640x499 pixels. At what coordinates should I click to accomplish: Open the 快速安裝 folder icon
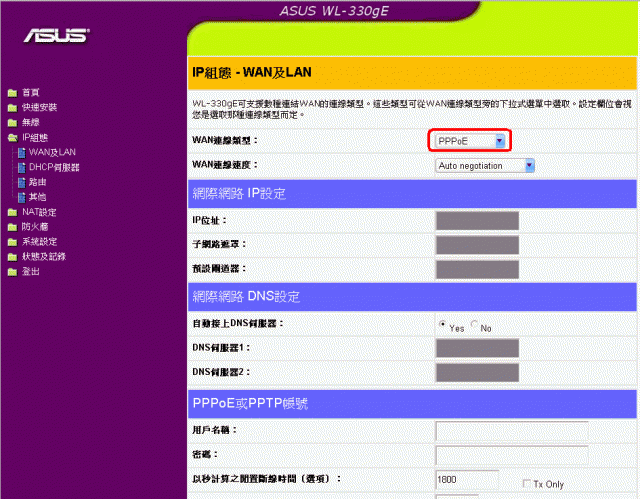[13, 108]
